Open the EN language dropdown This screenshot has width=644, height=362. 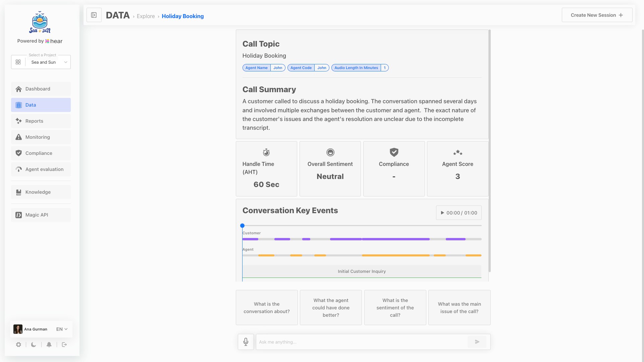pos(61,329)
